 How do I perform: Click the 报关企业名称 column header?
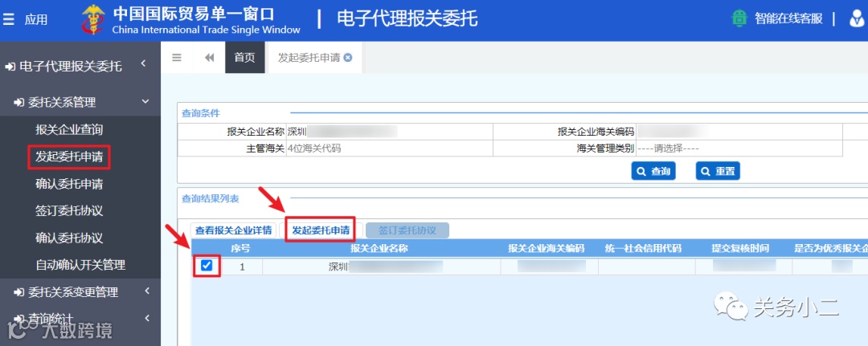(379, 249)
